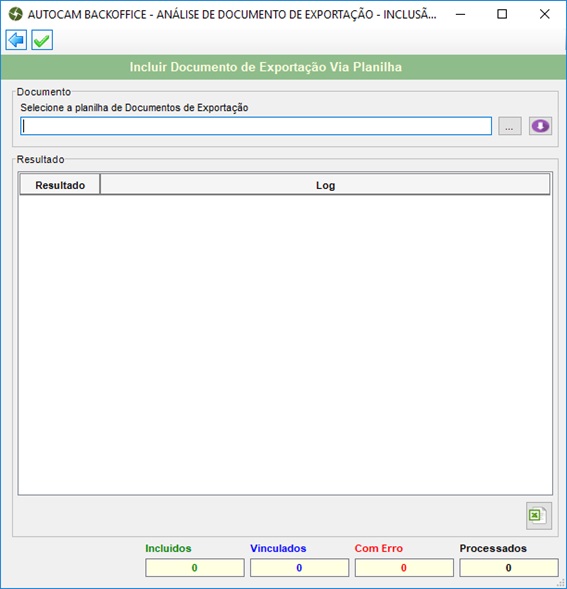Focus the spreadsheet path input field
The height and width of the screenshot is (589, 567).
point(256,126)
